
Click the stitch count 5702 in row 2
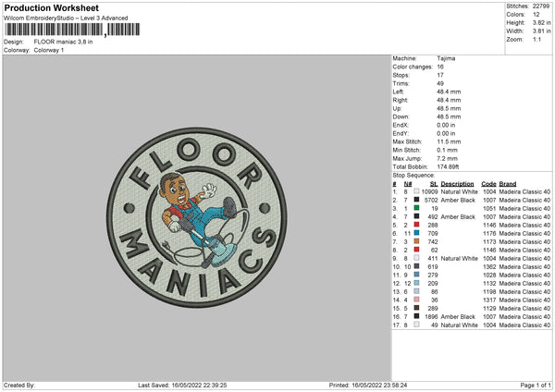pos(431,201)
